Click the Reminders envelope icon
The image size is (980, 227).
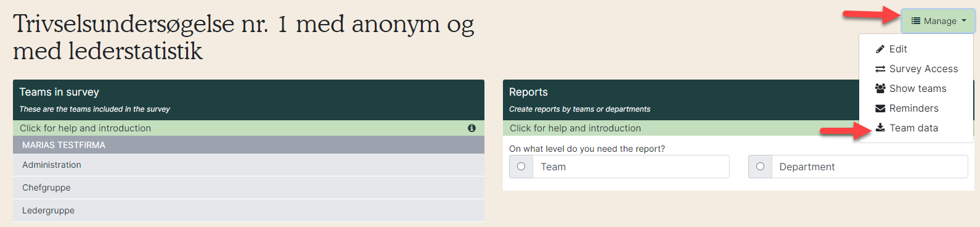880,109
